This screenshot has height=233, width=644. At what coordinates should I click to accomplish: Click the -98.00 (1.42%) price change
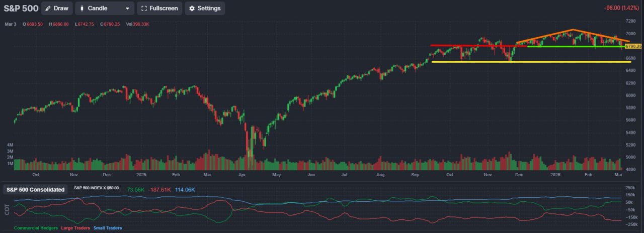click(623, 8)
